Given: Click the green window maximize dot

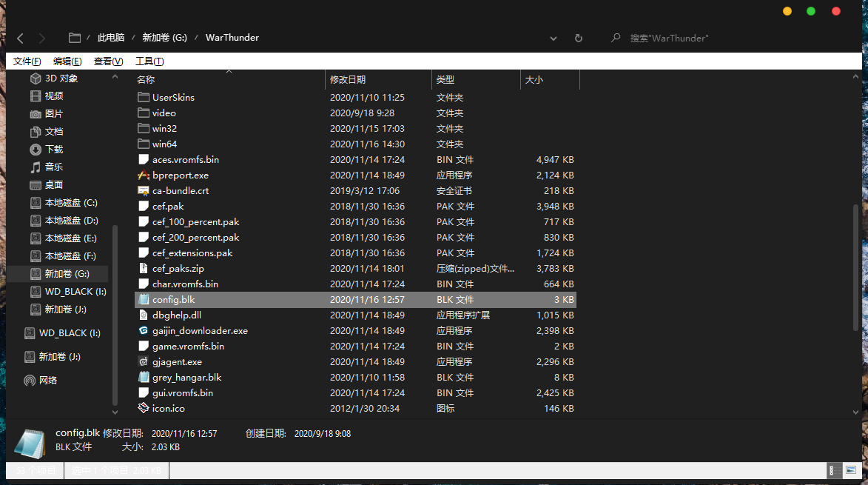Looking at the screenshot, I should (x=811, y=11).
